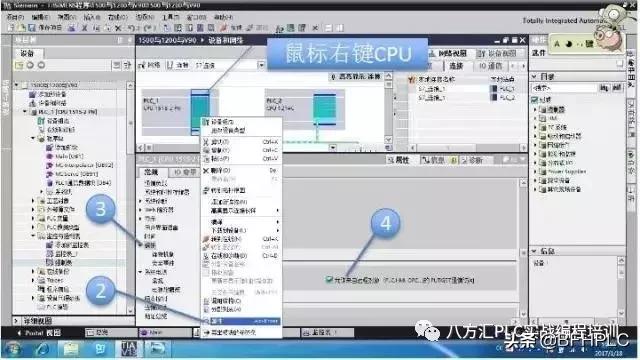Viewport: 640px width, 360px height.
Task: Toggle permit PUT/GET communication access checkbox
Action: 329,280
